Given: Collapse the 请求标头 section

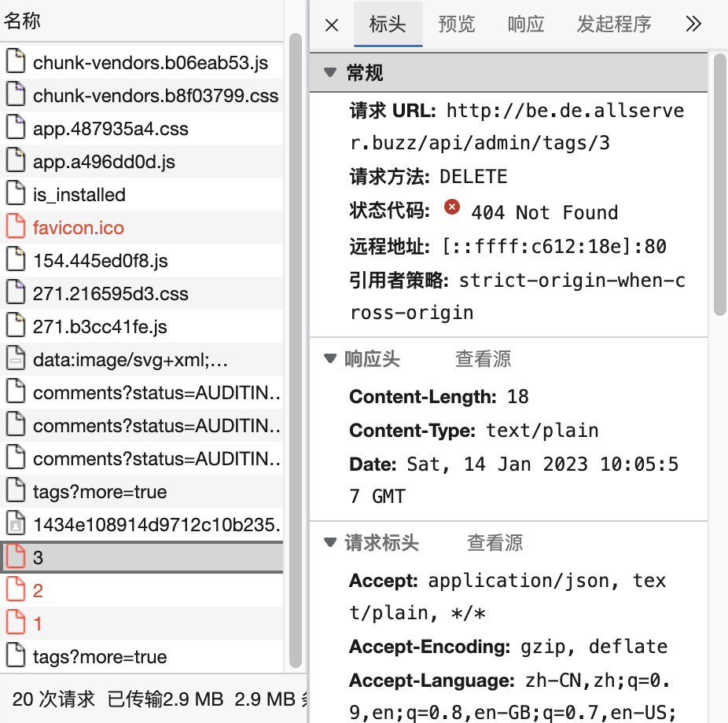Looking at the screenshot, I should click(x=330, y=542).
